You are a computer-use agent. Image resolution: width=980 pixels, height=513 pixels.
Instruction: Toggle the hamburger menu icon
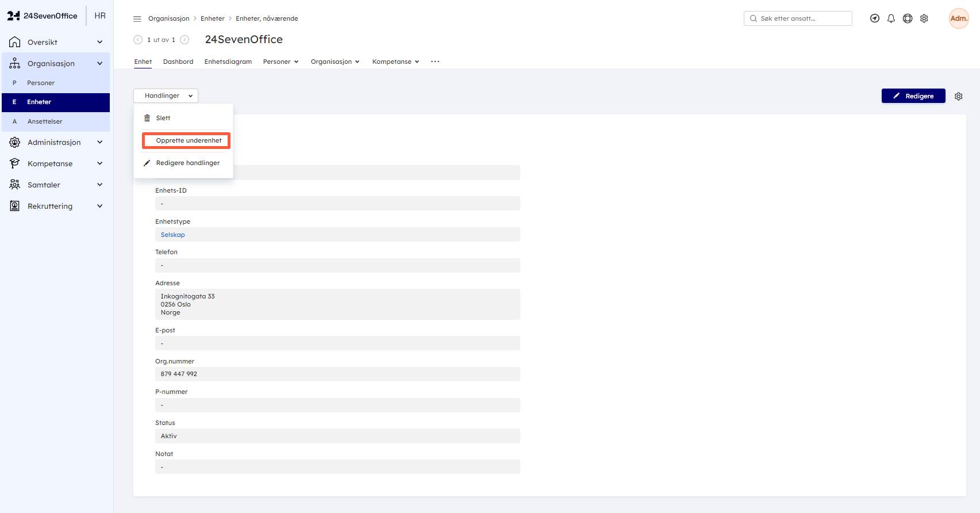(x=137, y=19)
